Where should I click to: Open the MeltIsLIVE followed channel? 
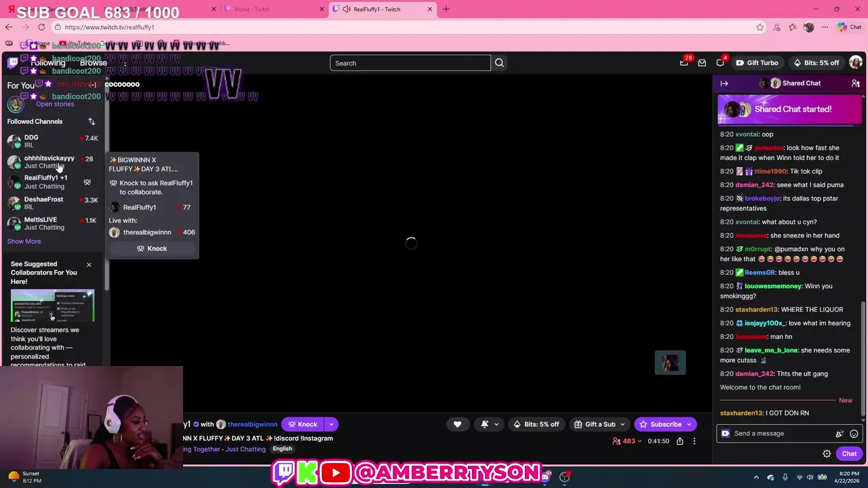54,224
